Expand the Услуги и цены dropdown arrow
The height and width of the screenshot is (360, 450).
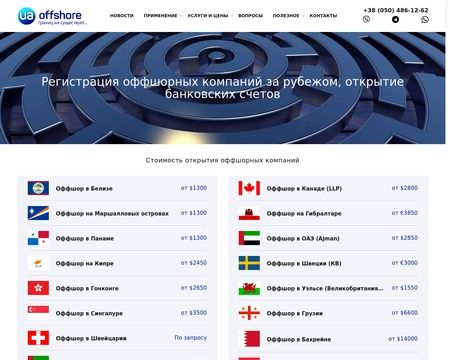pyautogui.click(x=232, y=16)
